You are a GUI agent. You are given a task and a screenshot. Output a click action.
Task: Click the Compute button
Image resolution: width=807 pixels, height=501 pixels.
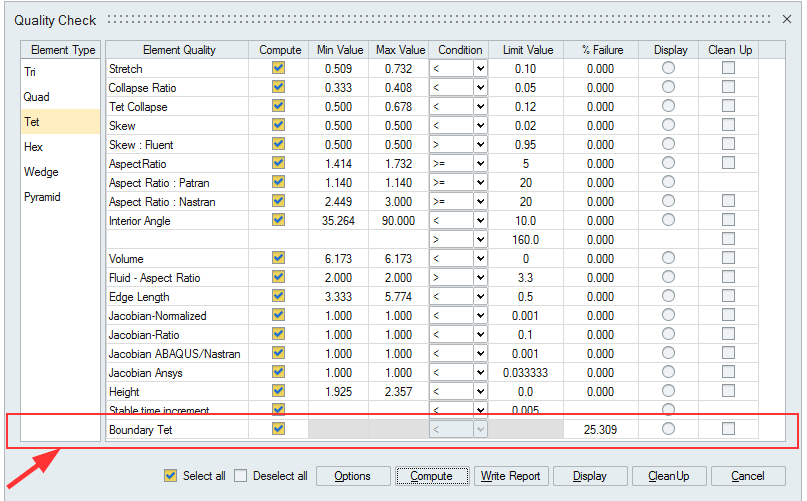click(x=431, y=476)
